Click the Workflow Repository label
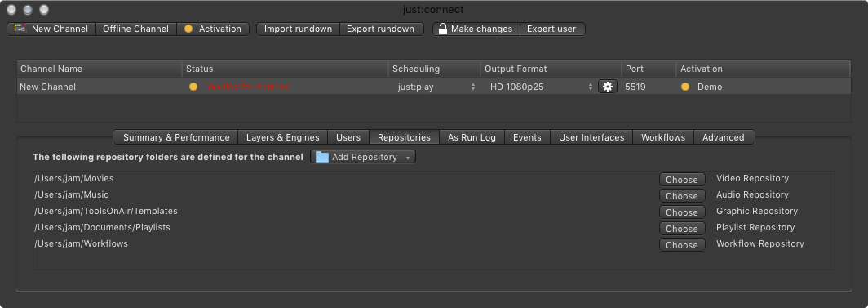Viewport: 868px width, 308px height. [x=760, y=243]
